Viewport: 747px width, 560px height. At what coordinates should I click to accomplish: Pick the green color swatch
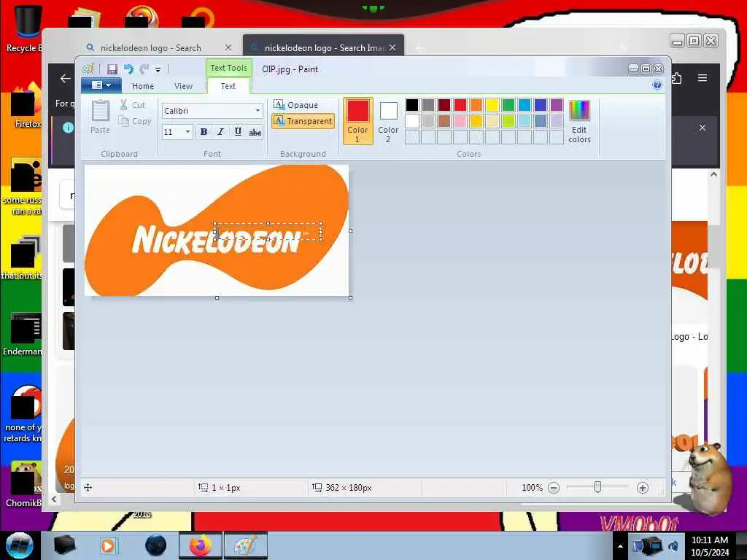508,105
